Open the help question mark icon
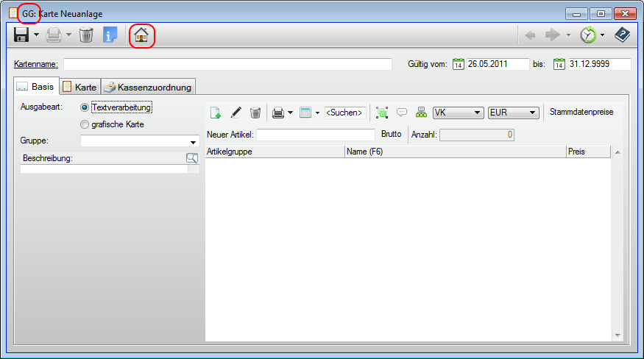 [x=623, y=35]
